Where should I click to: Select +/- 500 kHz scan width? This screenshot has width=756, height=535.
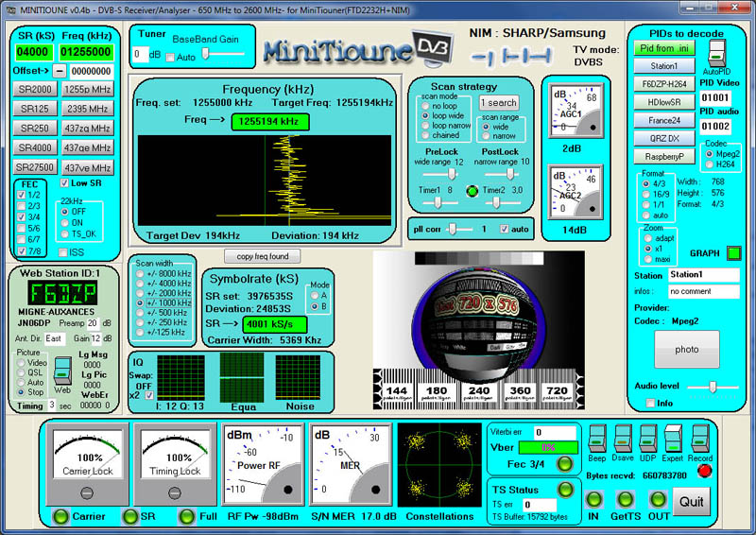140,313
